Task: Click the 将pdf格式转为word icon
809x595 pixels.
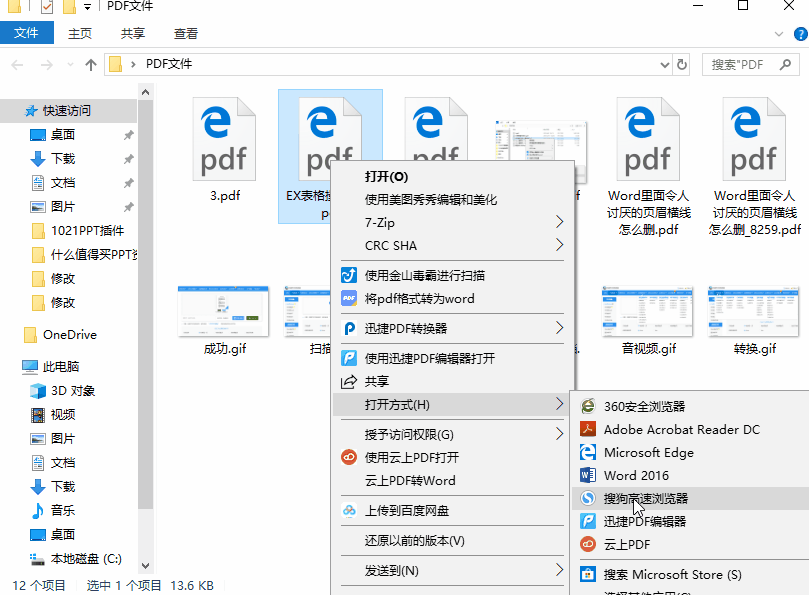Action: click(x=349, y=298)
